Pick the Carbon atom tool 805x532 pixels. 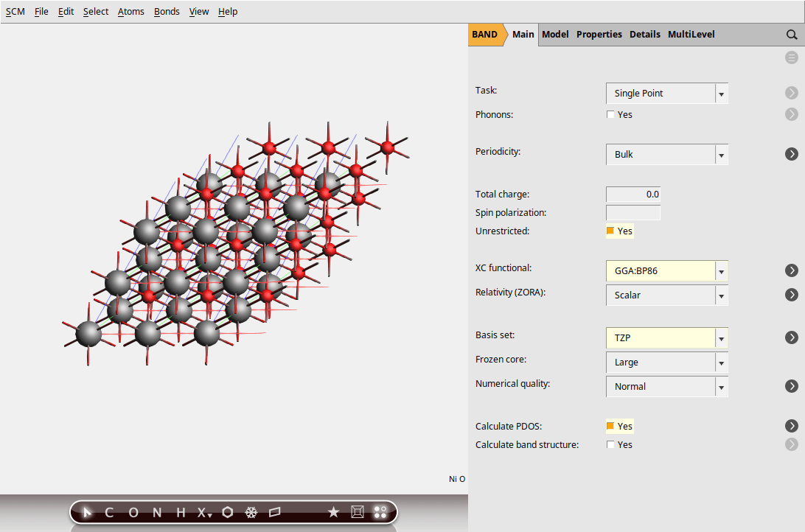pos(108,511)
